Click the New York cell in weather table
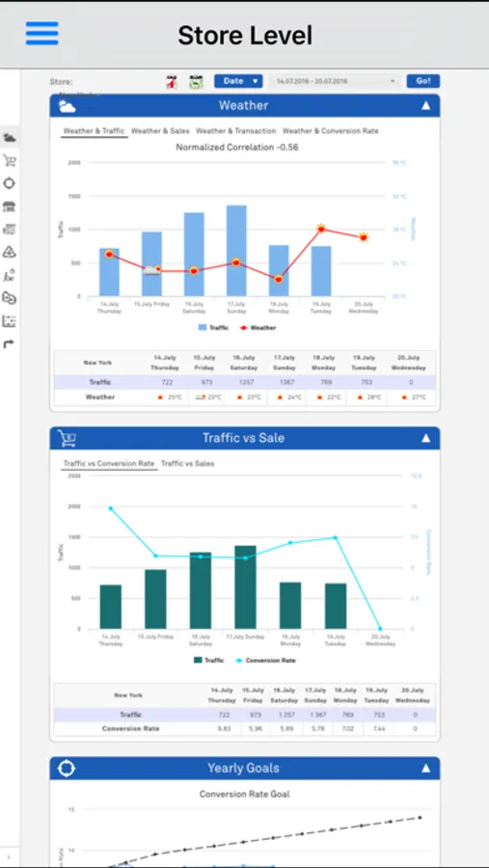This screenshot has height=868, width=489. pos(97,363)
